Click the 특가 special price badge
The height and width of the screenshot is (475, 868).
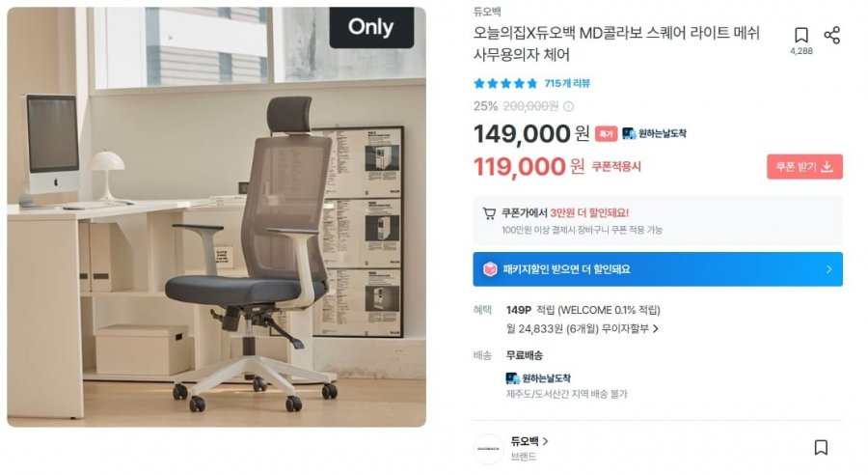(607, 133)
